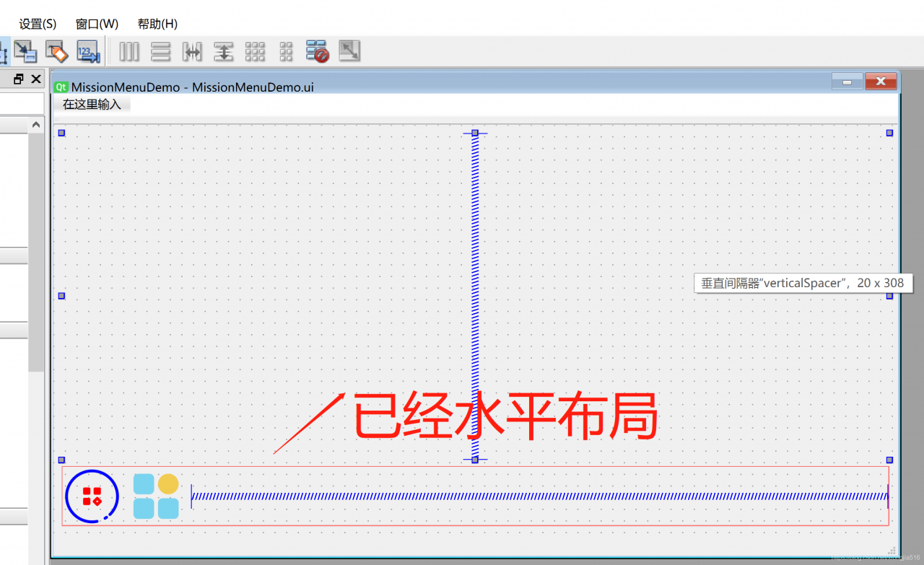Switch to Edit Tab Order mode
This screenshot has height=565, width=924.
pos(88,51)
